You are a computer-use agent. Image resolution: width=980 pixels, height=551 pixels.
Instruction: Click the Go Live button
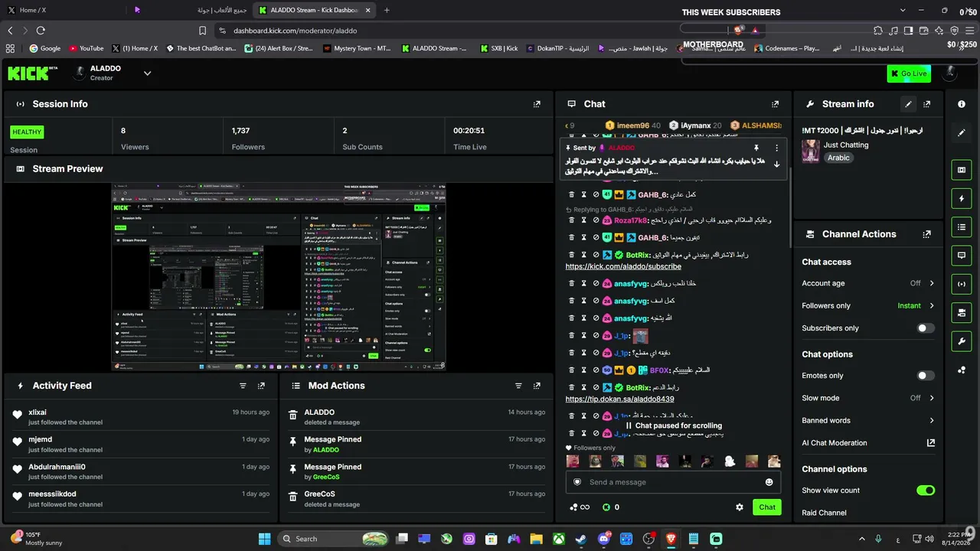click(909, 73)
